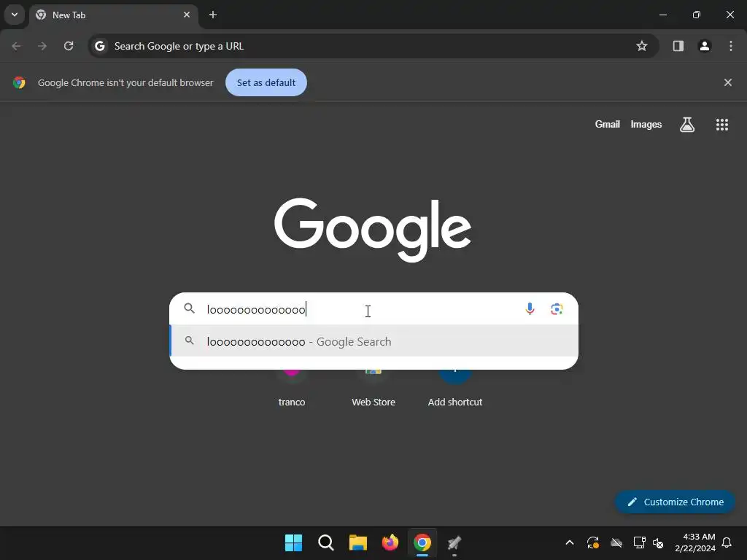747x560 pixels.
Task: Click the magnifier icon in search box
Action: [189, 308]
